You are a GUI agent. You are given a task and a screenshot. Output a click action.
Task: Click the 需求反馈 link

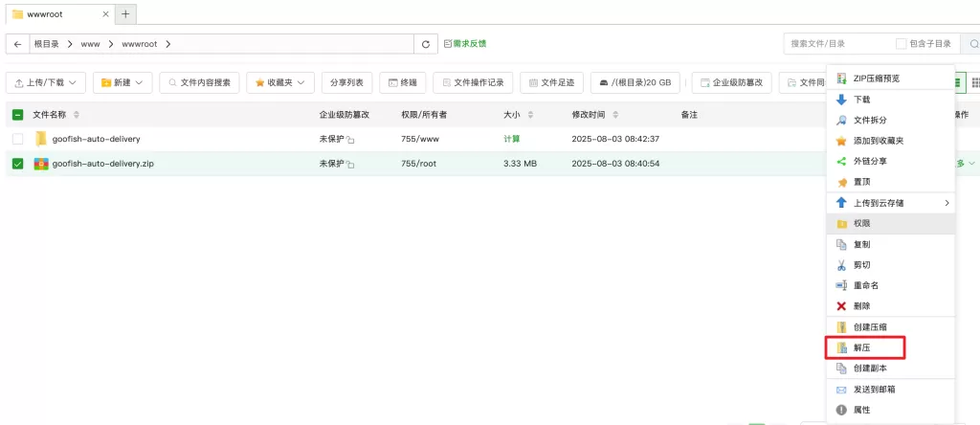(x=465, y=44)
